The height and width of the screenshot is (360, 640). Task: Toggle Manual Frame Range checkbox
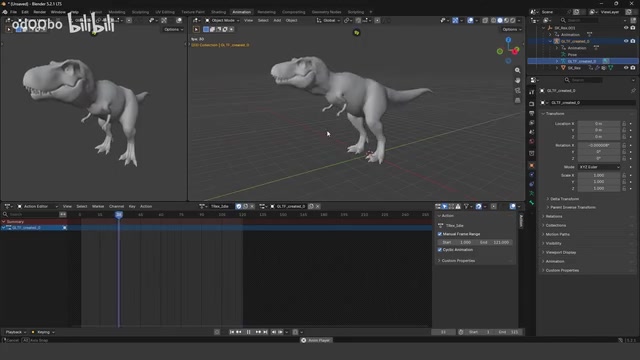tap(440, 234)
